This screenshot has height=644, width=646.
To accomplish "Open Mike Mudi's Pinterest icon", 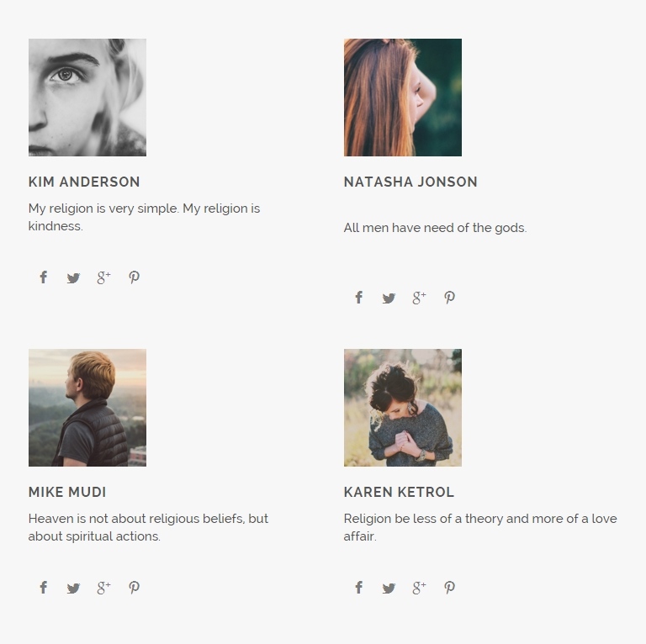I will pyautogui.click(x=134, y=588).
